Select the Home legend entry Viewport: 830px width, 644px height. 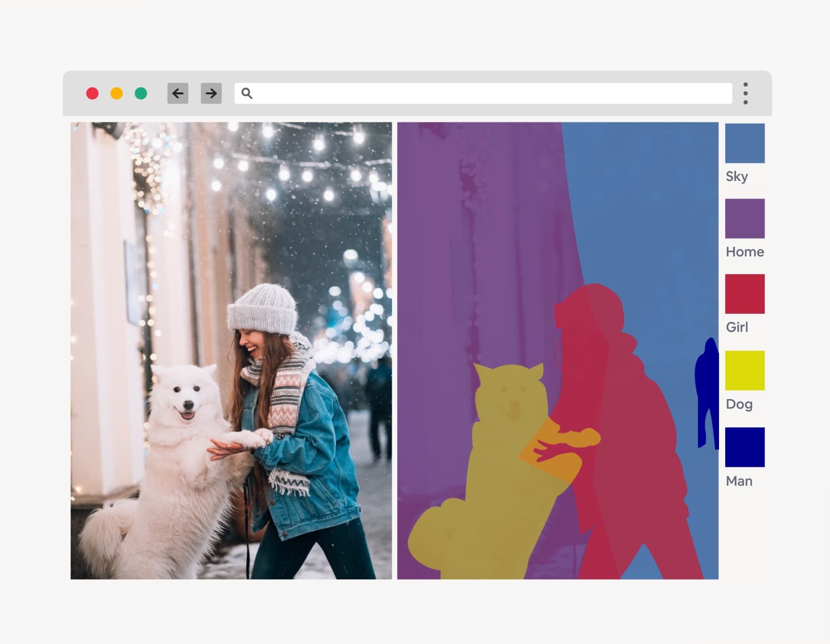click(x=745, y=219)
